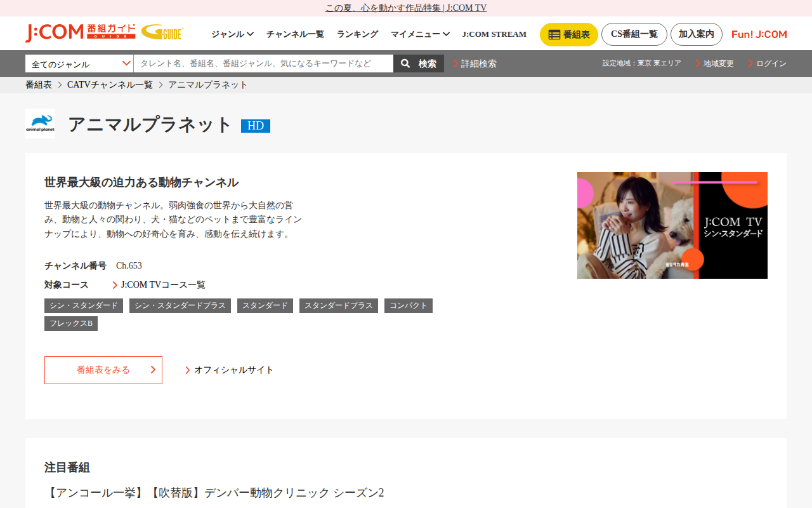Screen dimensions: 812x508
Task: Click the 設定地域：東京 東エリア text
Action: tap(642, 63)
